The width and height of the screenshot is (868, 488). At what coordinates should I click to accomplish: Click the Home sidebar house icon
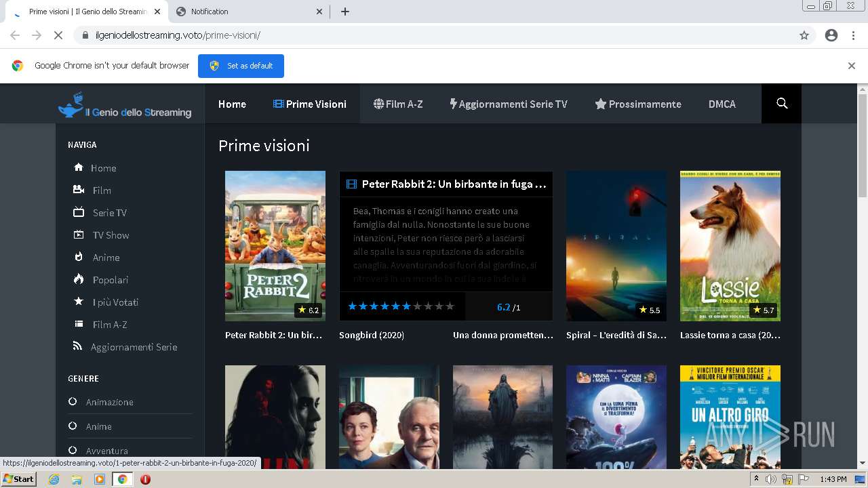(x=79, y=167)
